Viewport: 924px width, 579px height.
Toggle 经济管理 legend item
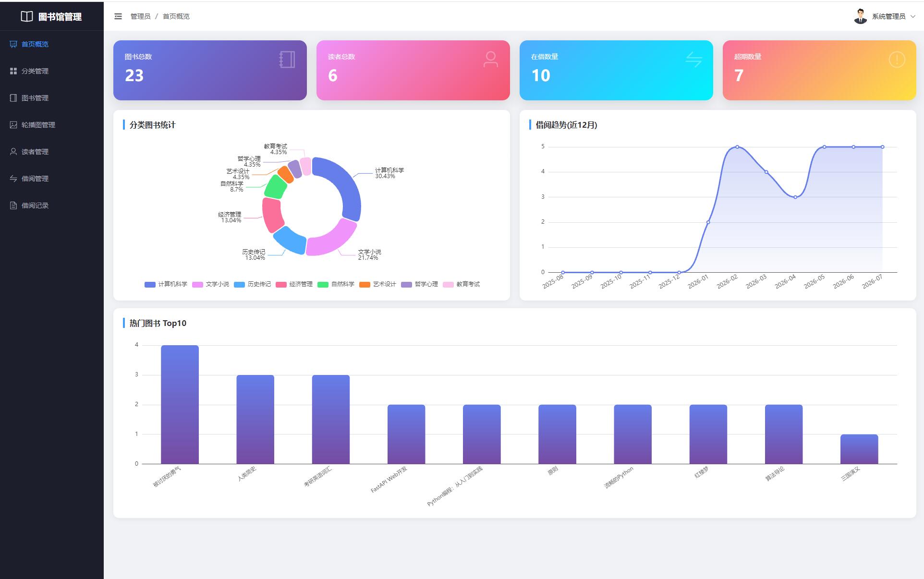click(x=294, y=284)
